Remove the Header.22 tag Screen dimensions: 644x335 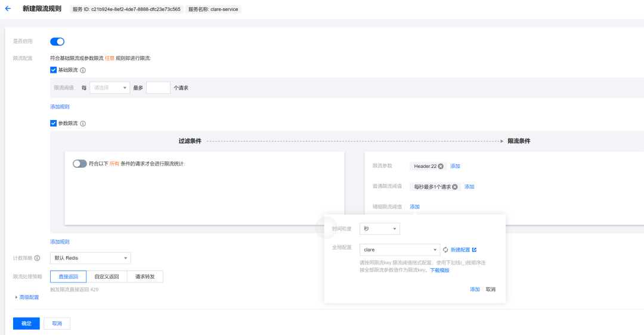click(x=441, y=166)
